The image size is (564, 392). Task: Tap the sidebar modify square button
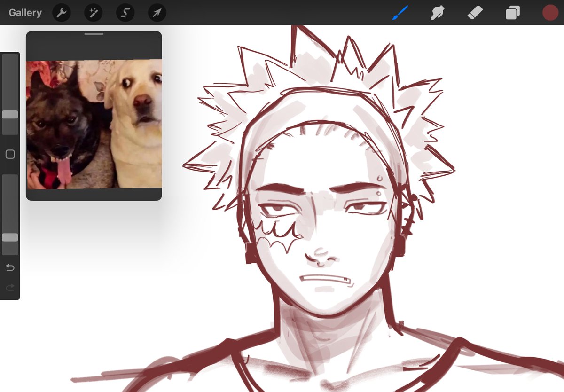click(10, 154)
